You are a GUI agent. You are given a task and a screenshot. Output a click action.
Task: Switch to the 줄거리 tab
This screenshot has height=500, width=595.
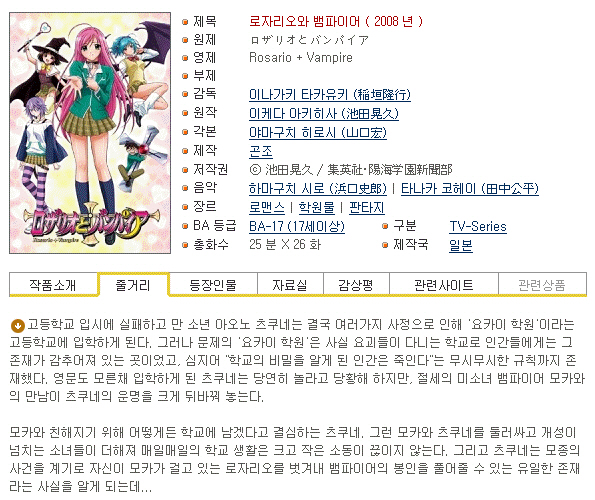click(x=133, y=285)
